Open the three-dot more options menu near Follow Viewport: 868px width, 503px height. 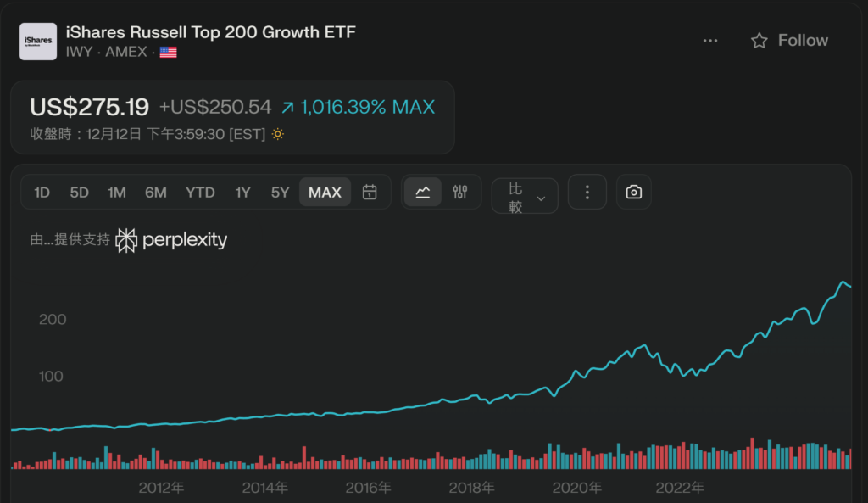tap(710, 41)
